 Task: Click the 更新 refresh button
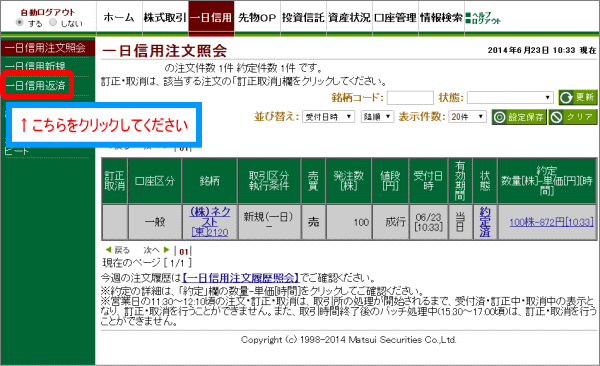click(577, 97)
